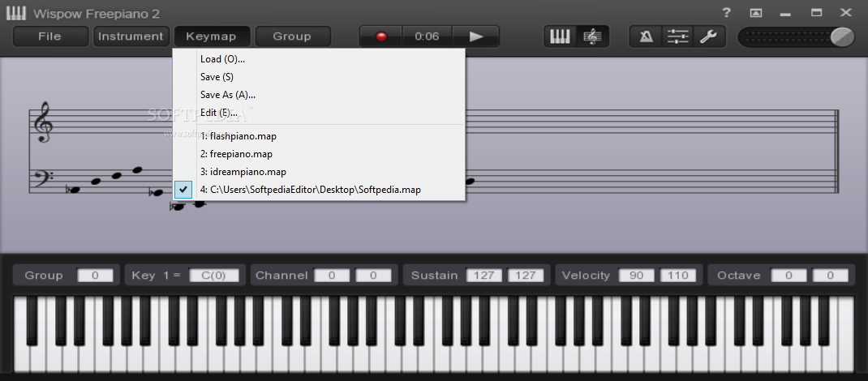Click the help question mark icon
Screen dimensions: 868x381
[x=726, y=13]
